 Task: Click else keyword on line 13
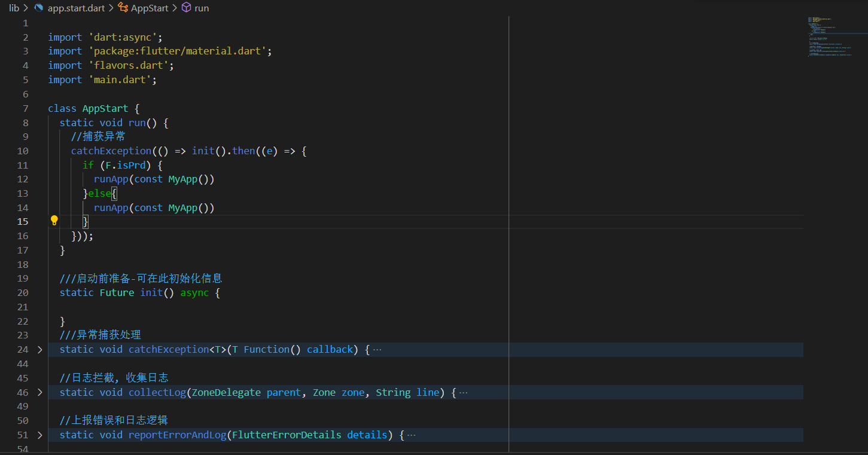[99, 194]
